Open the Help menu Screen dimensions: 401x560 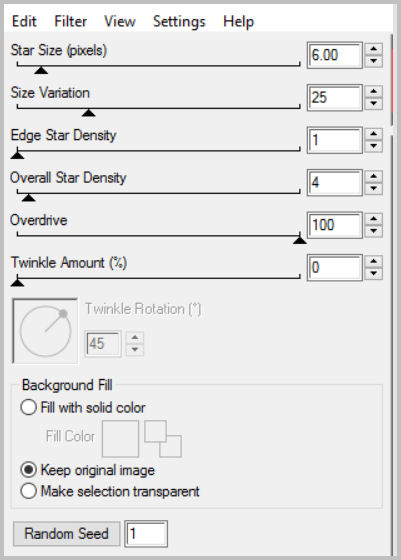239,21
